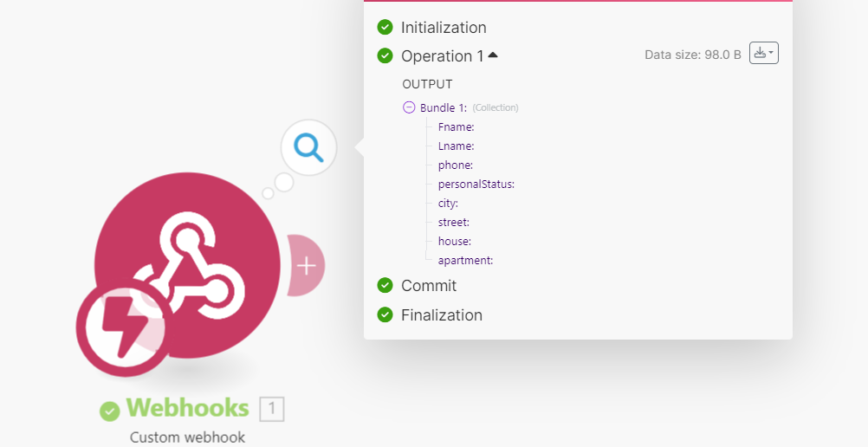Click the Data size 98.0 B text
The height and width of the screenshot is (447, 868).
692,55
